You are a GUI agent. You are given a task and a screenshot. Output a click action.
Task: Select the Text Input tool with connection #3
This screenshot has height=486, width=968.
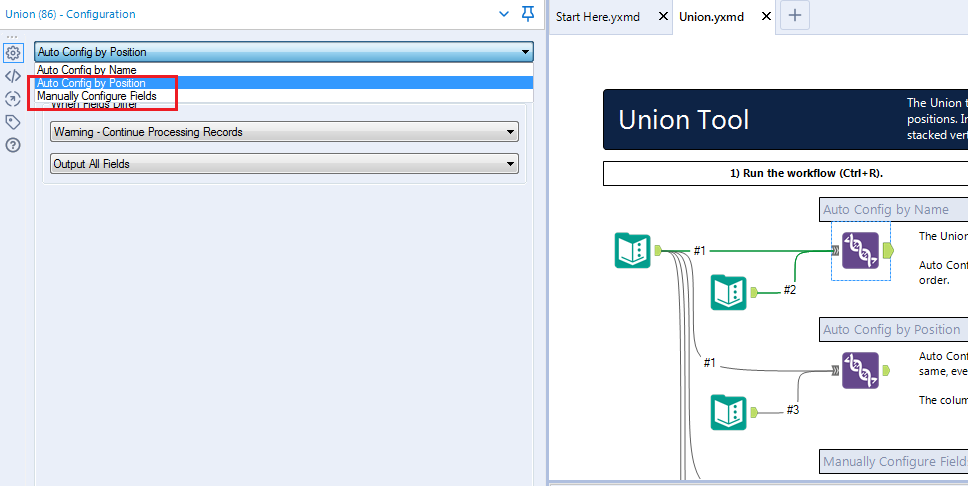point(729,412)
